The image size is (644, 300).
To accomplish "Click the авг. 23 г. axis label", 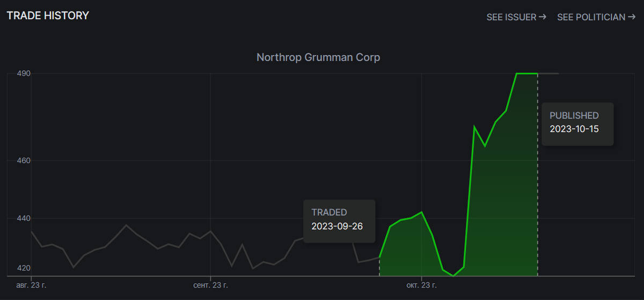I will coord(31,284).
